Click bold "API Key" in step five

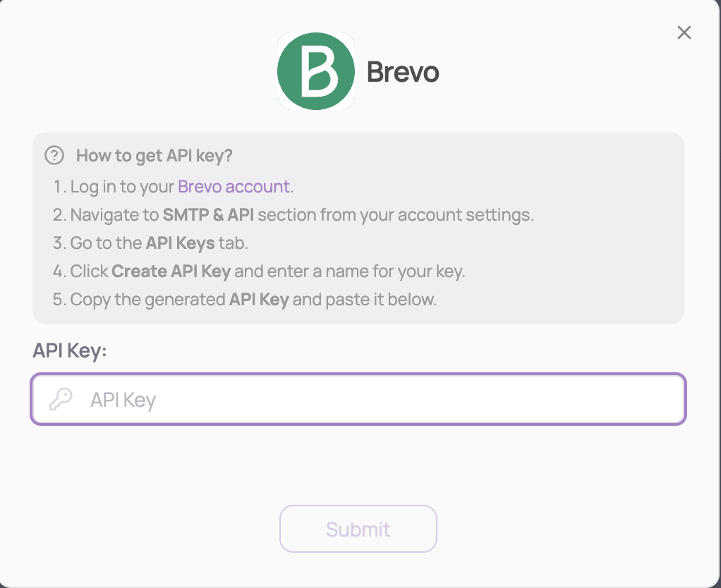coord(259,300)
